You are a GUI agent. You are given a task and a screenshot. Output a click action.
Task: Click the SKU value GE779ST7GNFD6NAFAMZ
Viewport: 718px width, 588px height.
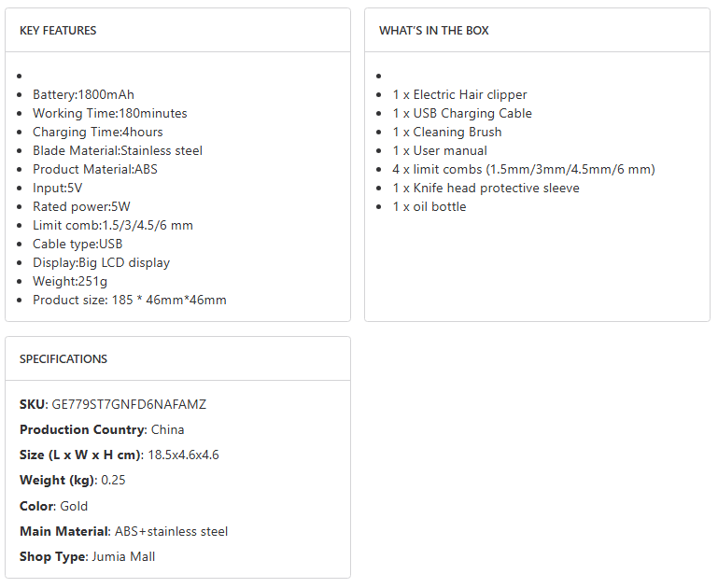tap(128, 404)
